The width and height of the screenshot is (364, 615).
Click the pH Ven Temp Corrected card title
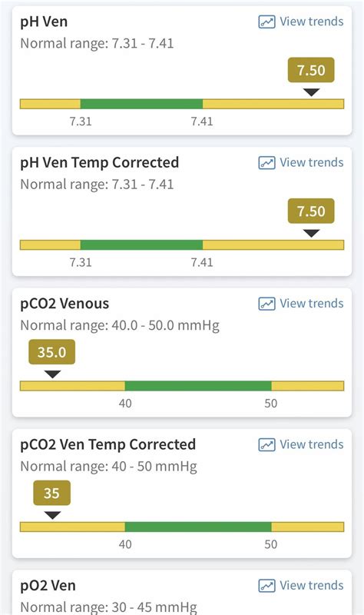100,162
